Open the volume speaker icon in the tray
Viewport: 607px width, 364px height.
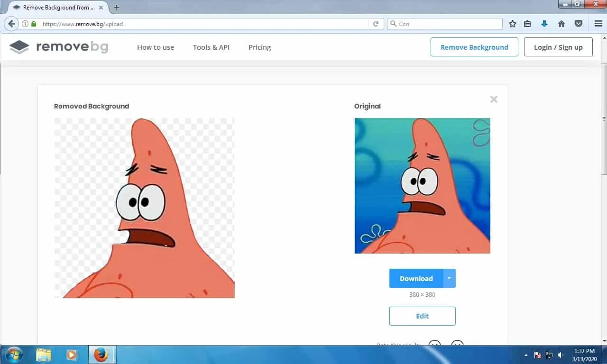[x=561, y=355]
